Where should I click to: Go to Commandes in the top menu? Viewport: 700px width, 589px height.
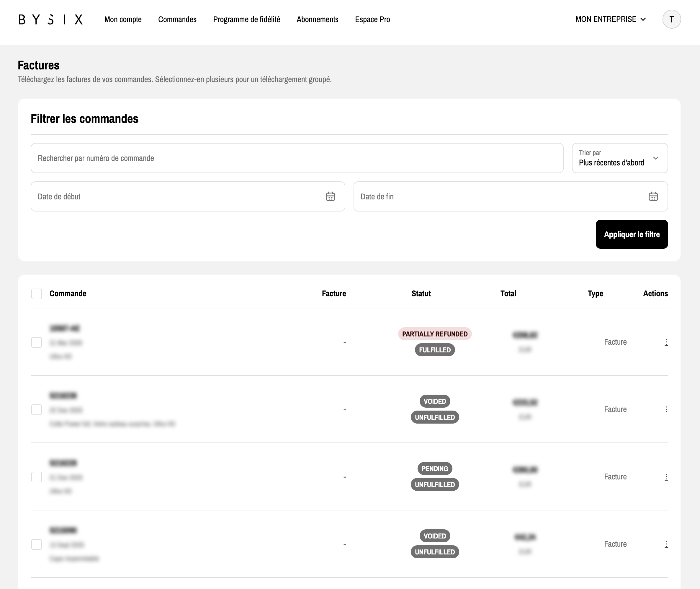[177, 19]
